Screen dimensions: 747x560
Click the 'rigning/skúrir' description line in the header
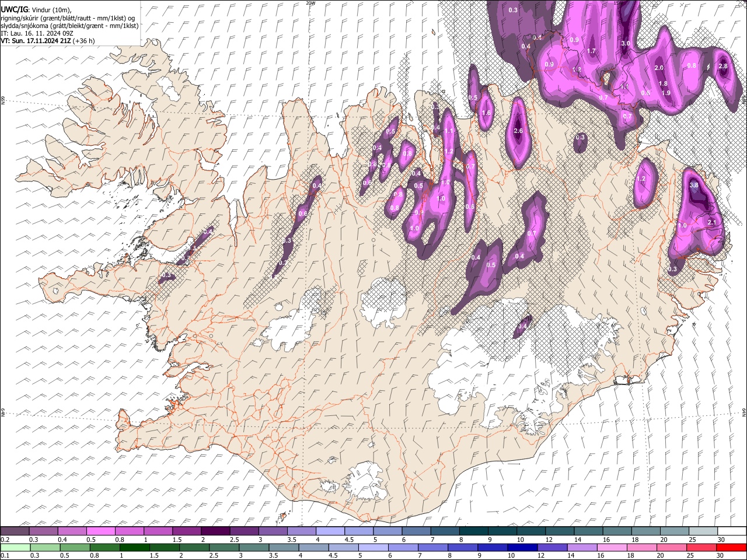coord(68,18)
